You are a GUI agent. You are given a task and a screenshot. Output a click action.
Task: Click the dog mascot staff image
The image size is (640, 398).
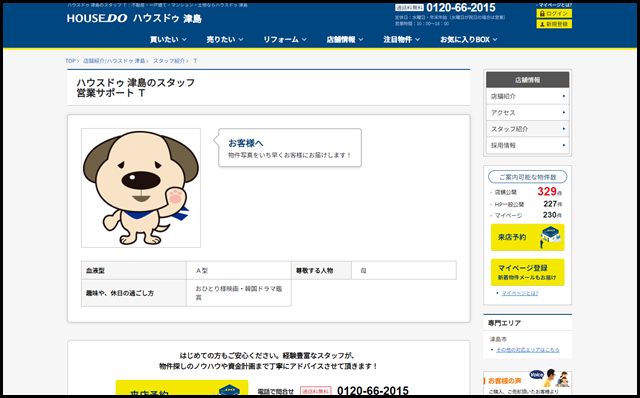pyautogui.click(x=141, y=188)
